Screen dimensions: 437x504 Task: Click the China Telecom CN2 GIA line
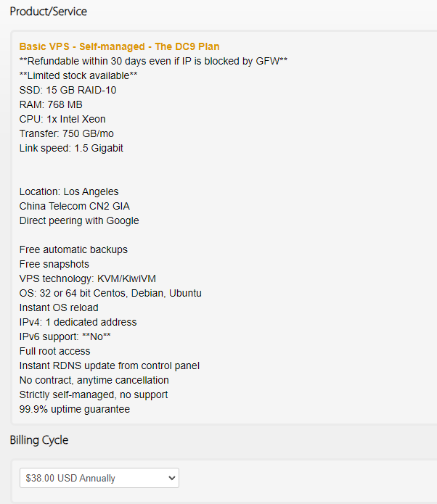pos(75,206)
